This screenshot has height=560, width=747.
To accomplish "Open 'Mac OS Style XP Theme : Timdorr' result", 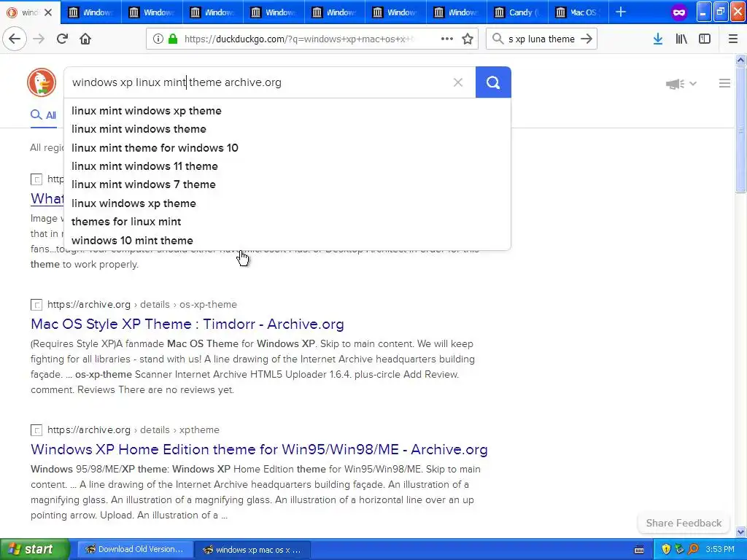I will click(x=187, y=324).
